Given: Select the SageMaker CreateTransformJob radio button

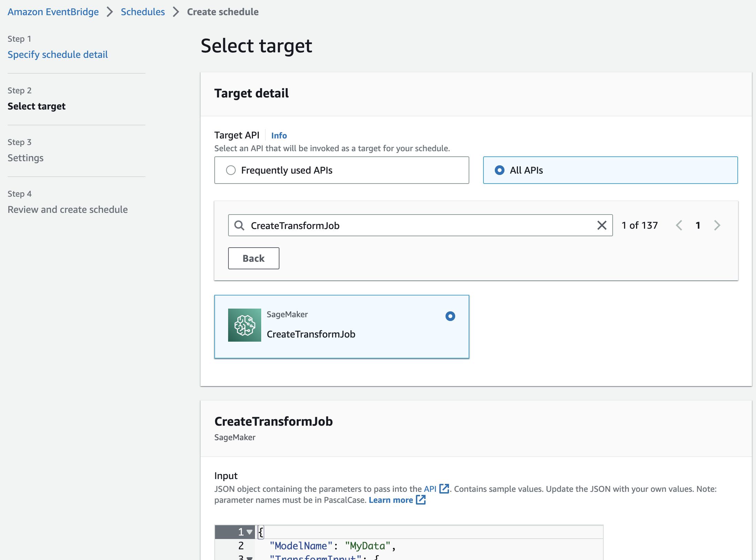Looking at the screenshot, I should [x=450, y=316].
